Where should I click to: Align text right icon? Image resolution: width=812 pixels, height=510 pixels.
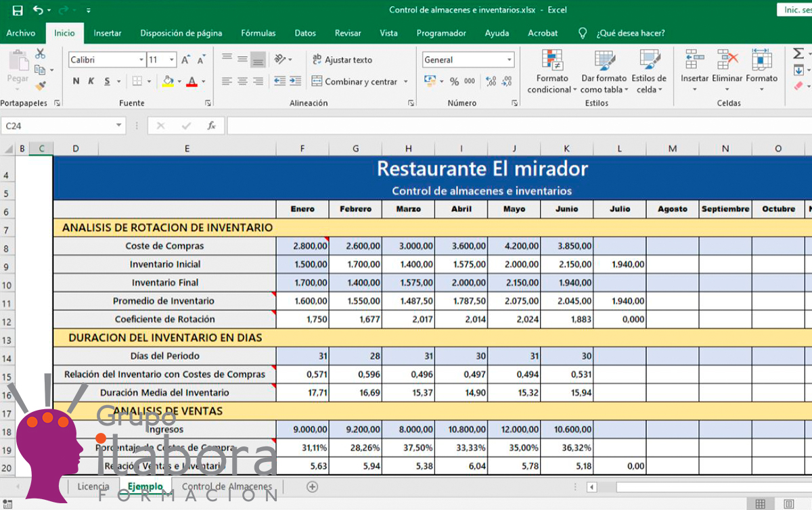pyautogui.click(x=258, y=81)
